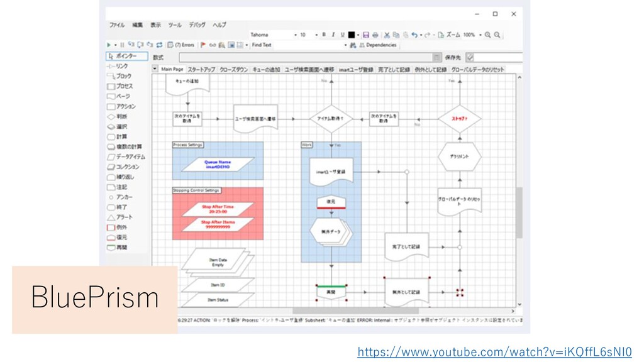This screenshot has width=644, height=362.
Task: Toggle Underline formatting in the toolbar
Action: tap(342, 35)
